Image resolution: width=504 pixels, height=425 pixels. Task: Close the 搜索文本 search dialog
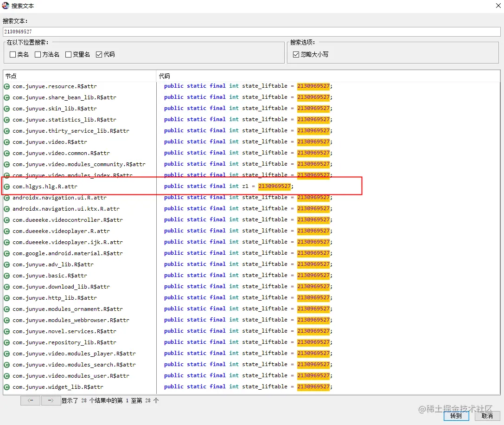pos(498,6)
